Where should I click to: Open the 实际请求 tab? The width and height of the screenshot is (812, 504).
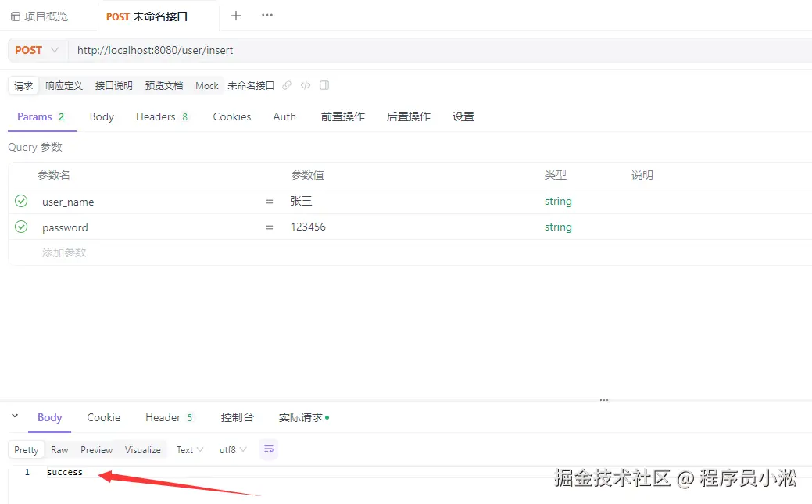point(304,417)
